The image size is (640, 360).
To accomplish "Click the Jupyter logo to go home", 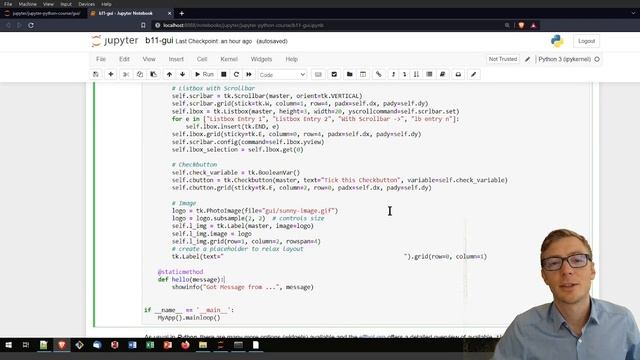I will pyautogui.click(x=115, y=41).
